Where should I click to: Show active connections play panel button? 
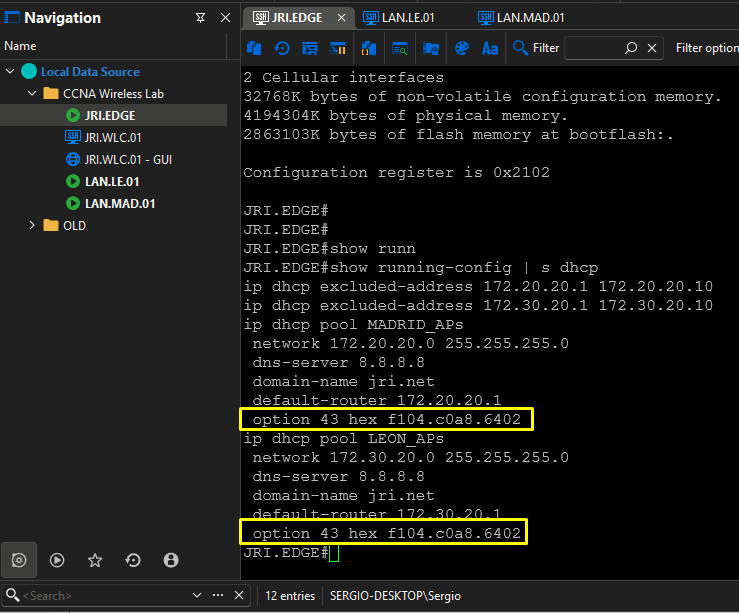coord(57,560)
